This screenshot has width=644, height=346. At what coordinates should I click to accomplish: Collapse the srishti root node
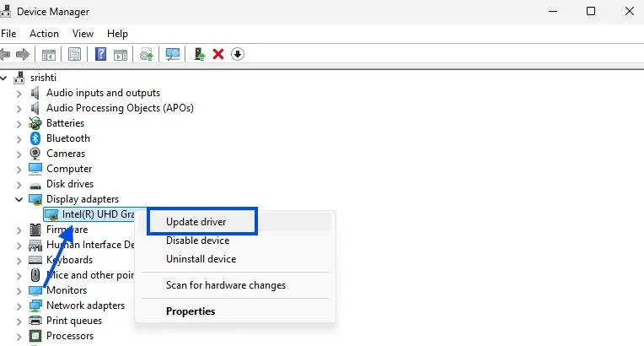click(3, 78)
